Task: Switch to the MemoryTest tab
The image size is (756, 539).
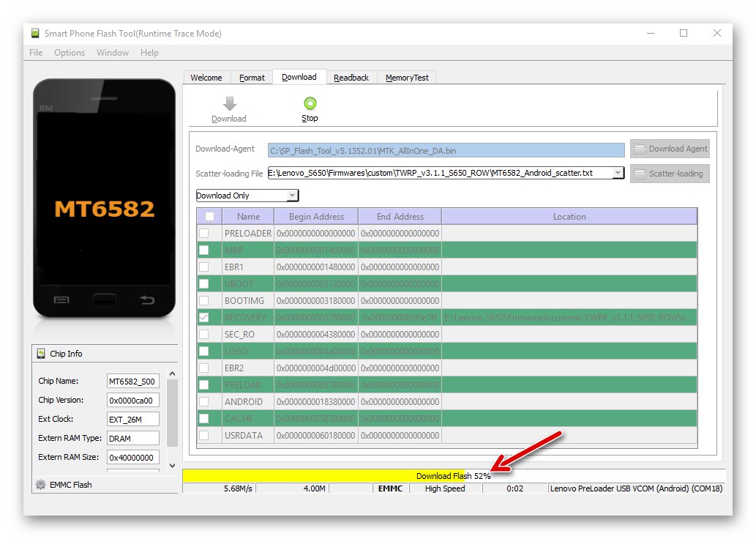Action: [407, 77]
